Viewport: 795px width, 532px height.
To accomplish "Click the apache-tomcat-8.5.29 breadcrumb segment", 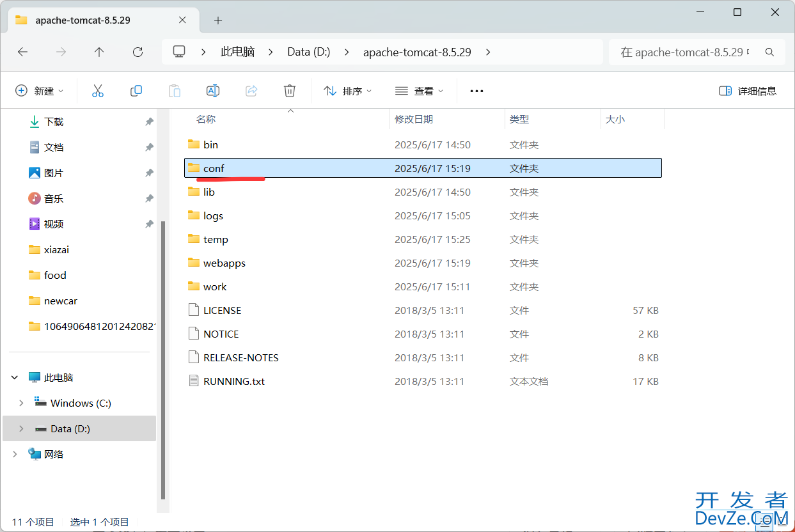I will [417, 52].
